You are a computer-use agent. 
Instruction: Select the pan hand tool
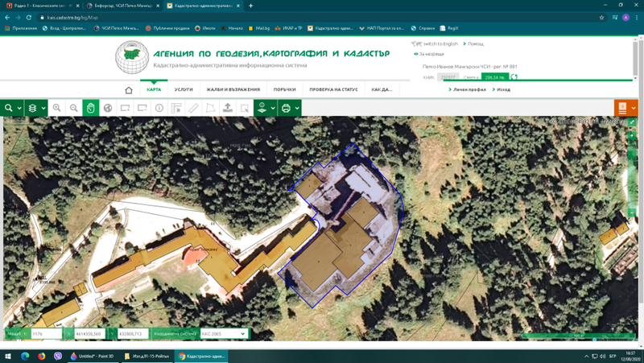[x=91, y=108]
